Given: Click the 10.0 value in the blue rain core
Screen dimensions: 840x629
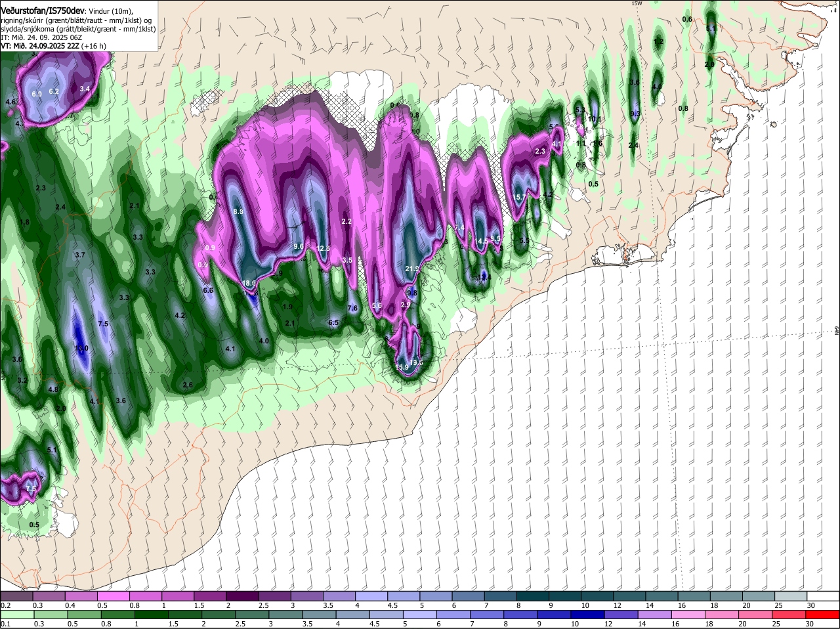Looking at the screenshot, I should tap(81, 348).
